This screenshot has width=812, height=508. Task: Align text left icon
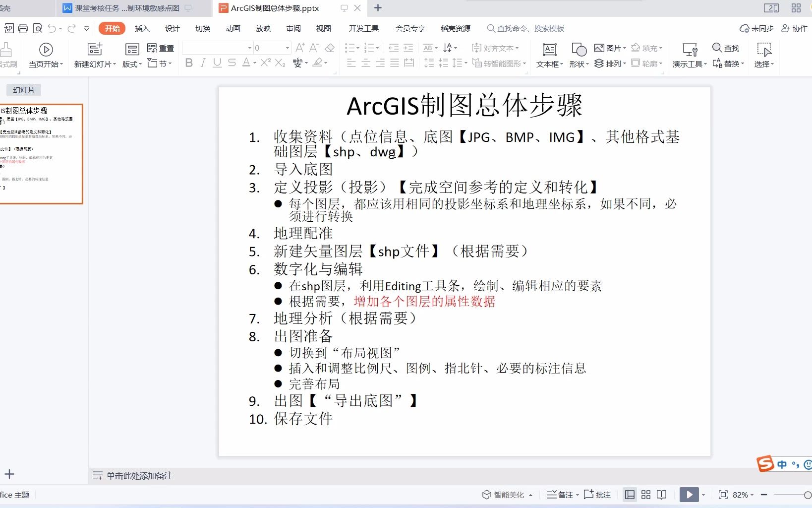click(x=351, y=63)
